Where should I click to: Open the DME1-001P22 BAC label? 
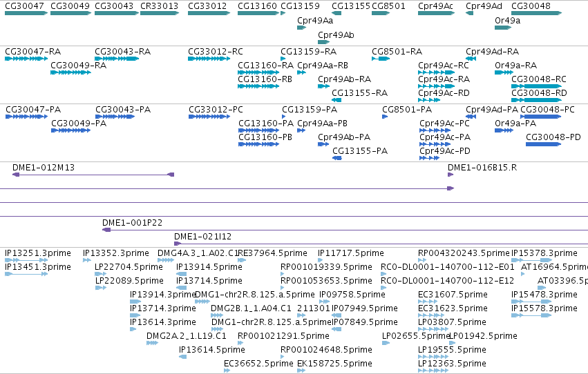click(x=133, y=222)
